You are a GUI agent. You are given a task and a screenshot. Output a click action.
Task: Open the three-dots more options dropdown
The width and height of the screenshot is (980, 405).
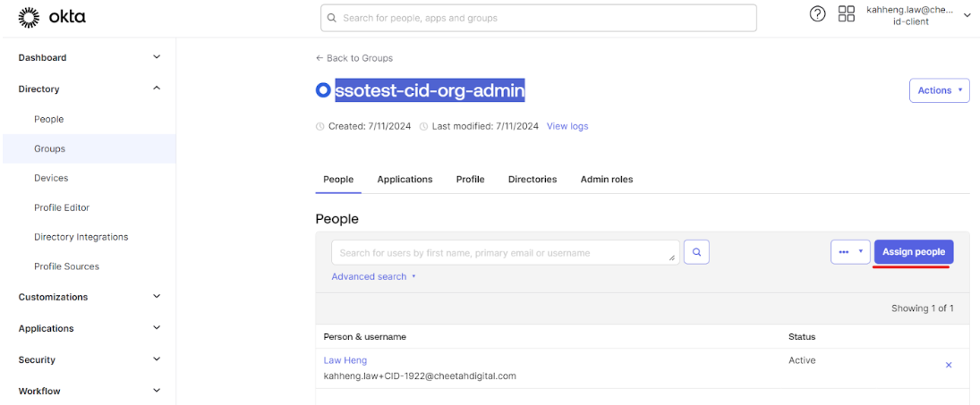(850, 252)
